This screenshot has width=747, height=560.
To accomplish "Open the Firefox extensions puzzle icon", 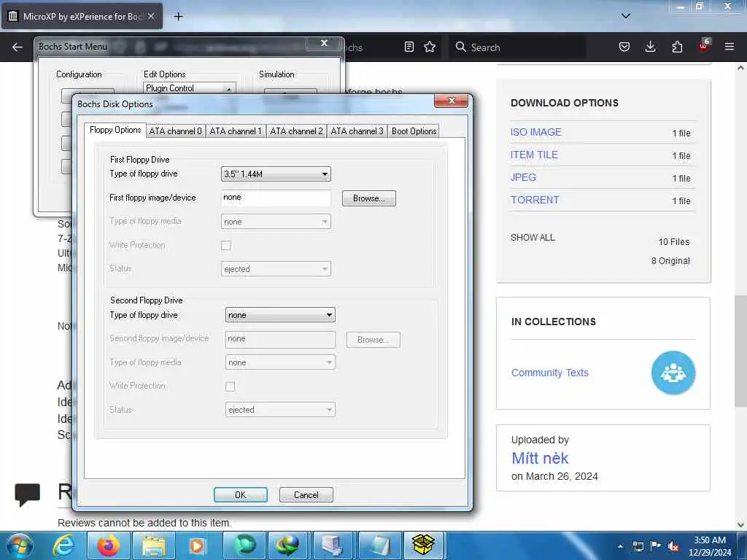I will click(x=677, y=47).
